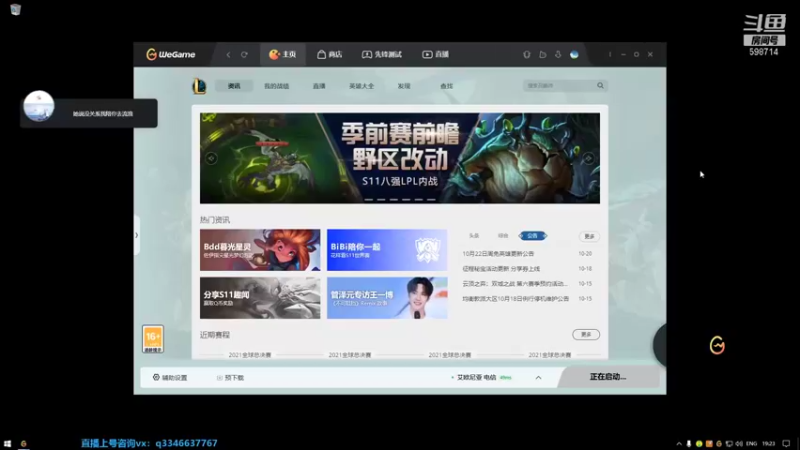Show previous banner with left arrow

pyautogui.click(x=211, y=158)
